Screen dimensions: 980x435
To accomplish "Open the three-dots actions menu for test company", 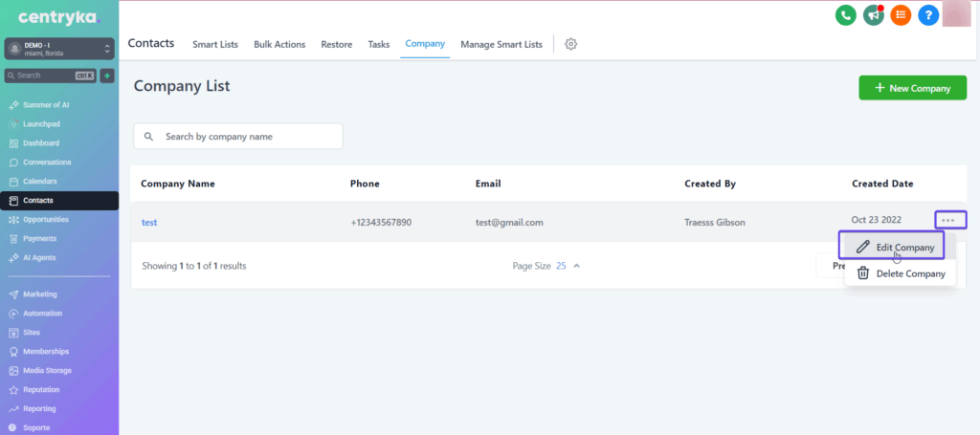I will [x=948, y=220].
